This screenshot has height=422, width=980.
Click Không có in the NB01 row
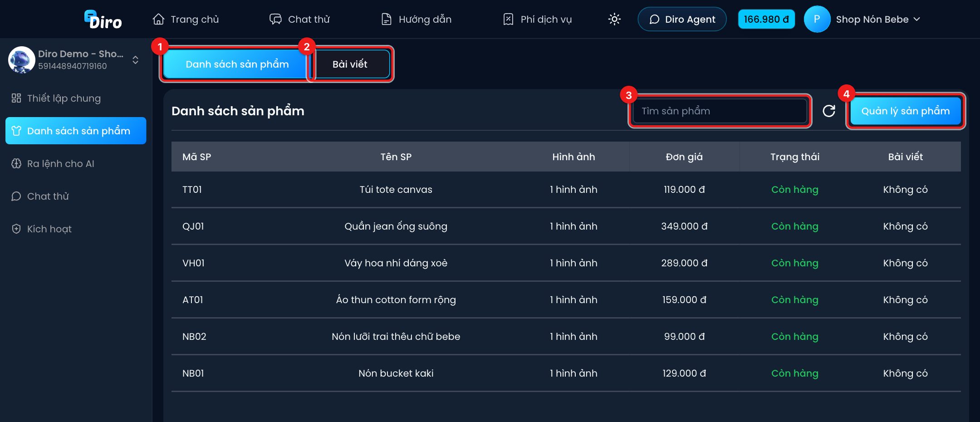(905, 373)
